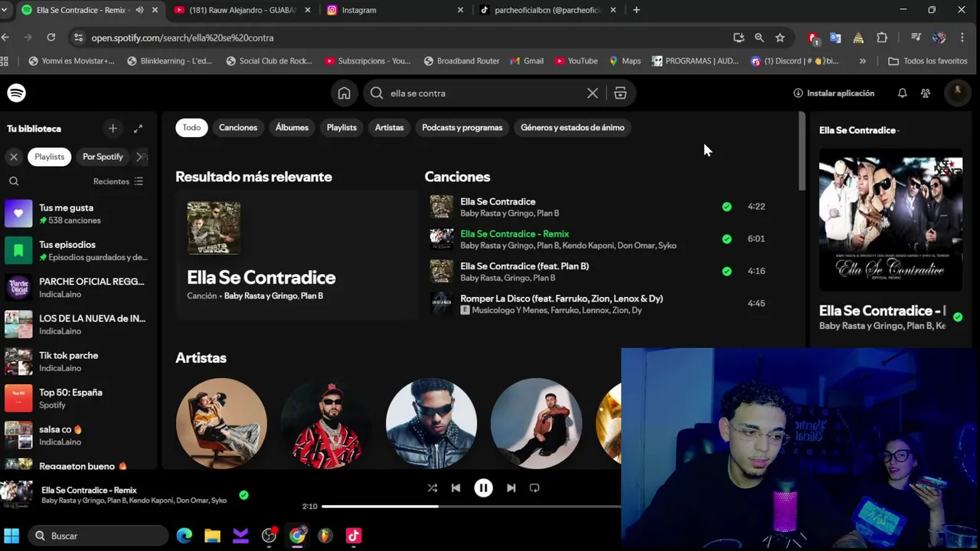Screen dimensions: 980x551
Task: Open the Gmail bookmark
Action: tap(526, 61)
